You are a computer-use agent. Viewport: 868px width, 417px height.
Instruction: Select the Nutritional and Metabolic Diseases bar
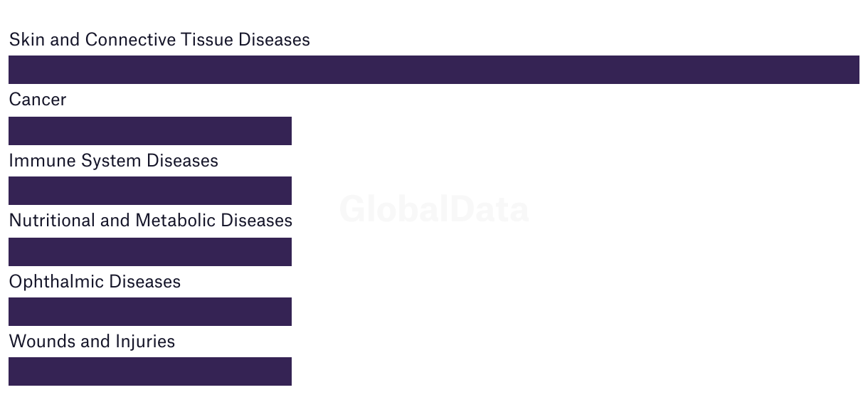(150, 252)
